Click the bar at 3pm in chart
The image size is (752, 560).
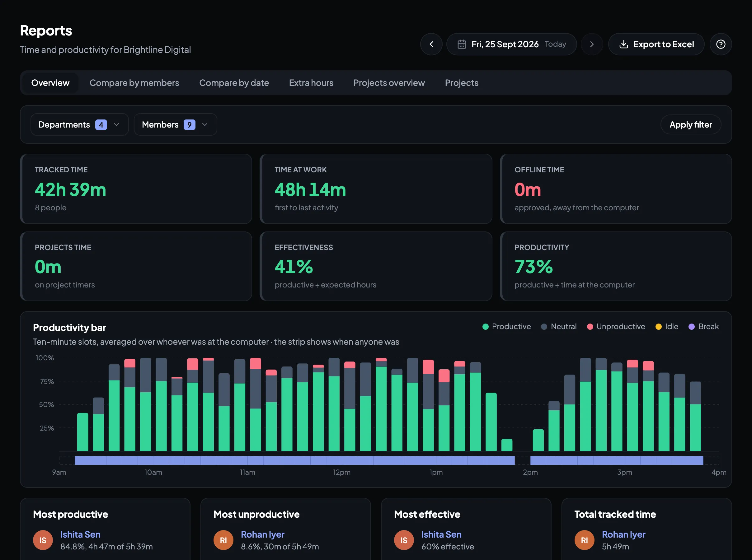click(x=632, y=405)
